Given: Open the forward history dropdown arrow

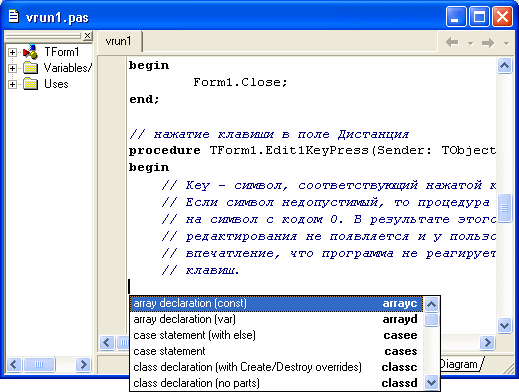Looking at the screenshot, I should [x=506, y=43].
